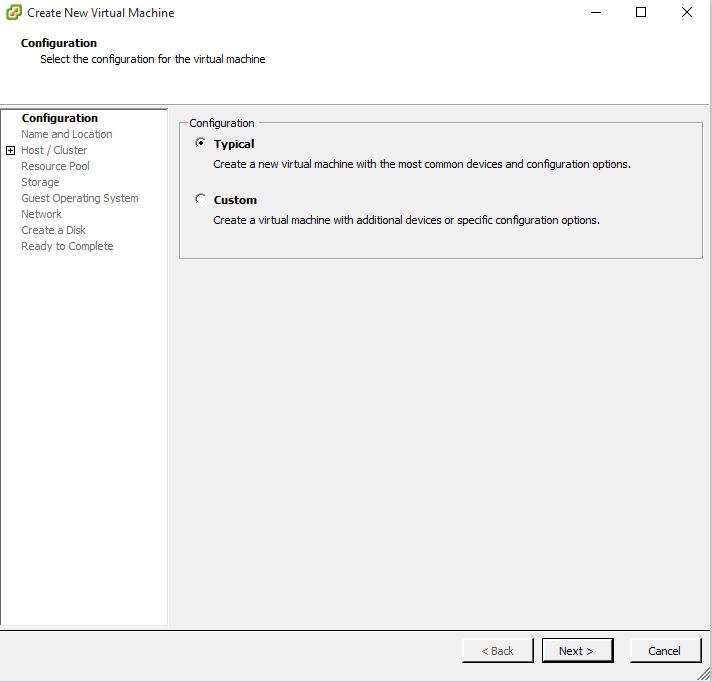Image resolution: width=712 pixels, height=682 pixels.
Task: Maximize the Create New Virtual Machine window
Action: (x=641, y=12)
